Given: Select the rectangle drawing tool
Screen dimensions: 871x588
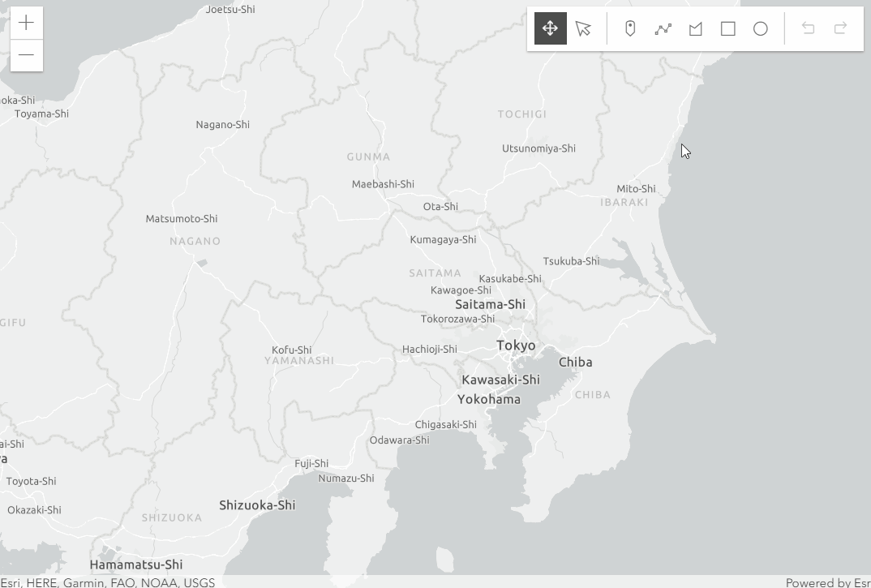Looking at the screenshot, I should 727,28.
